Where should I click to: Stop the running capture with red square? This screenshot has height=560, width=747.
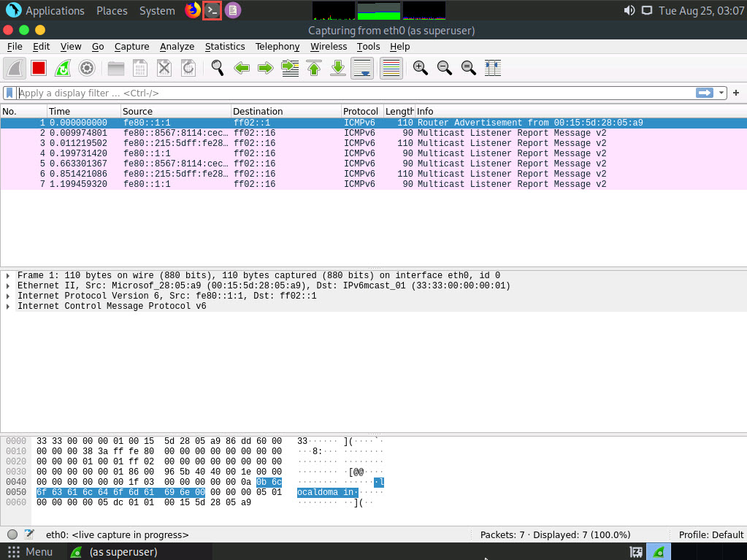tap(39, 68)
